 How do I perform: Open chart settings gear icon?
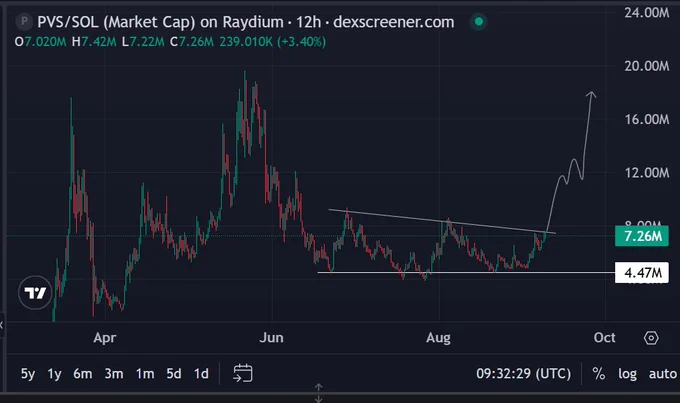click(x=651, y=337)
